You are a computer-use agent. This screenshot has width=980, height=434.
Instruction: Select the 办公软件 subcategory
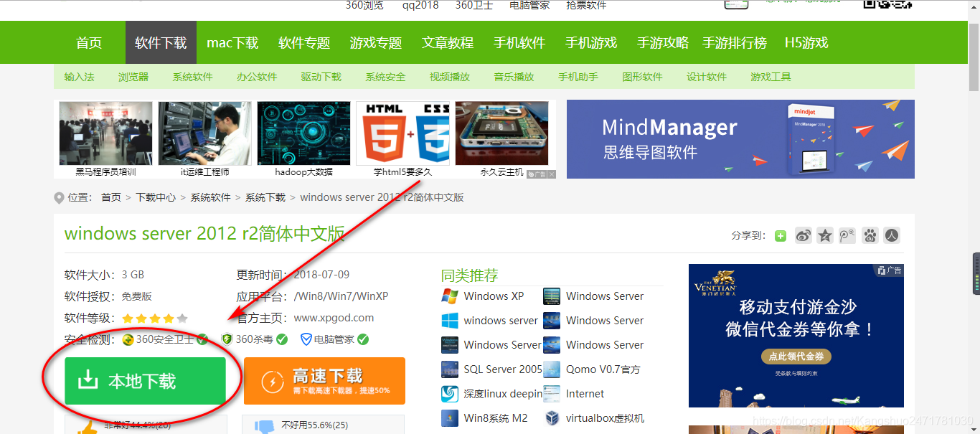[257, 77]
